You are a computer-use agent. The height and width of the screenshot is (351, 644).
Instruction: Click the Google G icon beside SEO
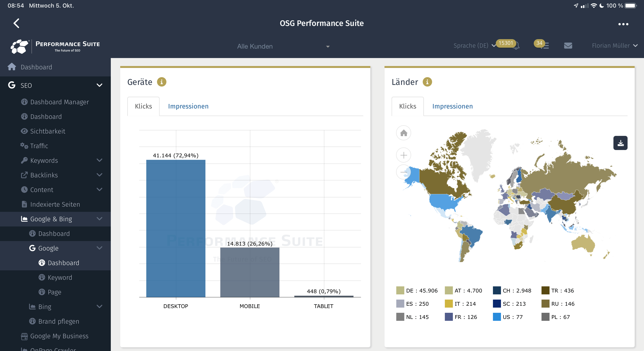point(12,85)
